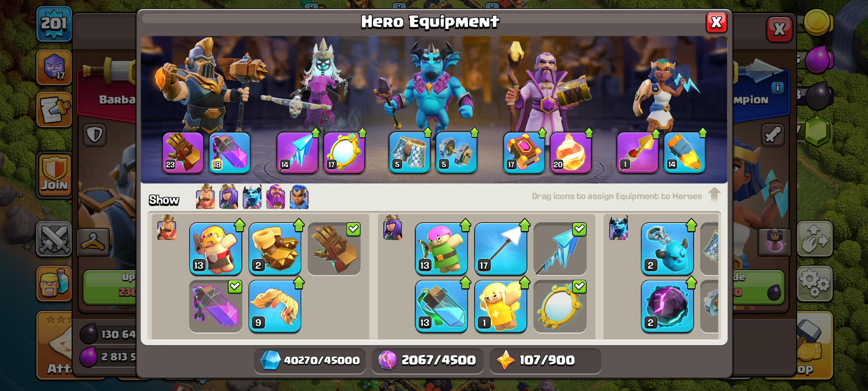This screenshot has height=391, width=868.
Task: Choose the Archer Puppet equipment level 13
Action: click(441, 249)
